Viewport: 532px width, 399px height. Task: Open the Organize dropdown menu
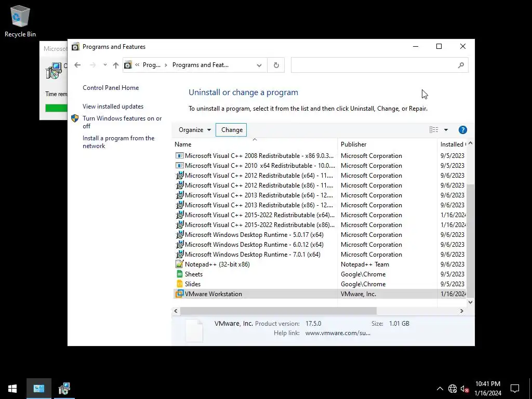(195, 130)
